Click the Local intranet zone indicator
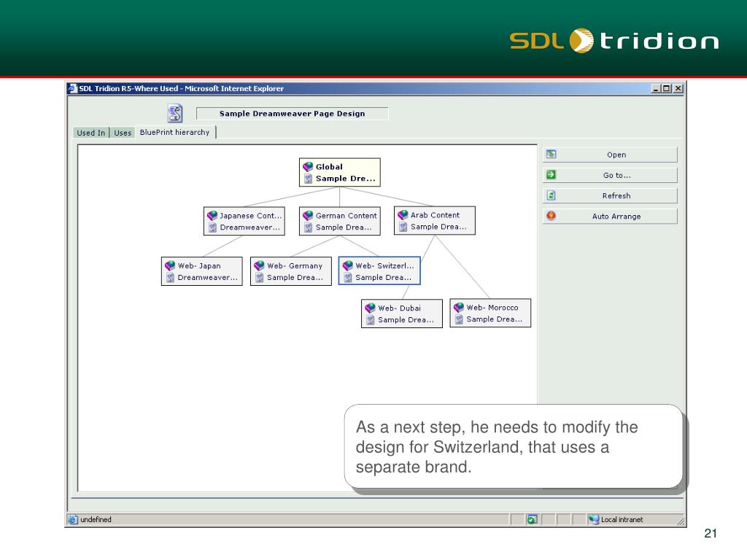 (x=616, y=519)
